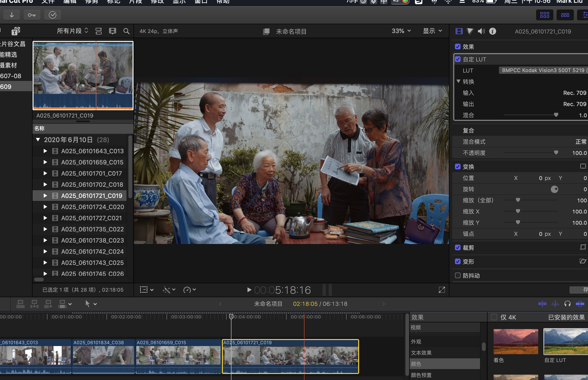Toggle timeline snapping icon

point(580,304)
